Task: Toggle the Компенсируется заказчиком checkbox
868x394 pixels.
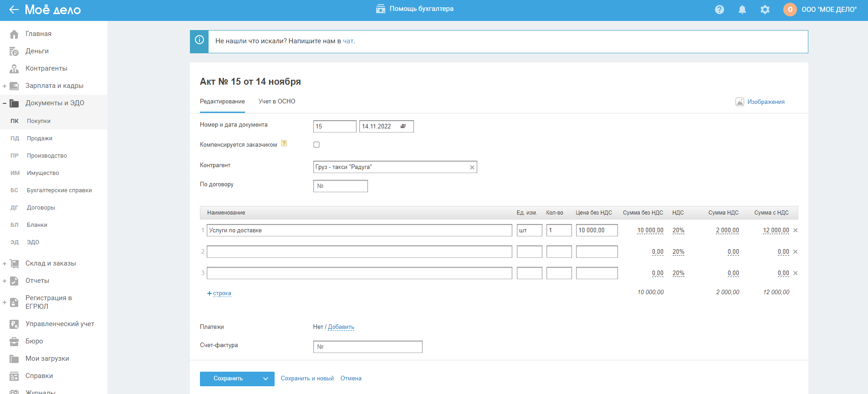Action: click(x=317, y=145)
